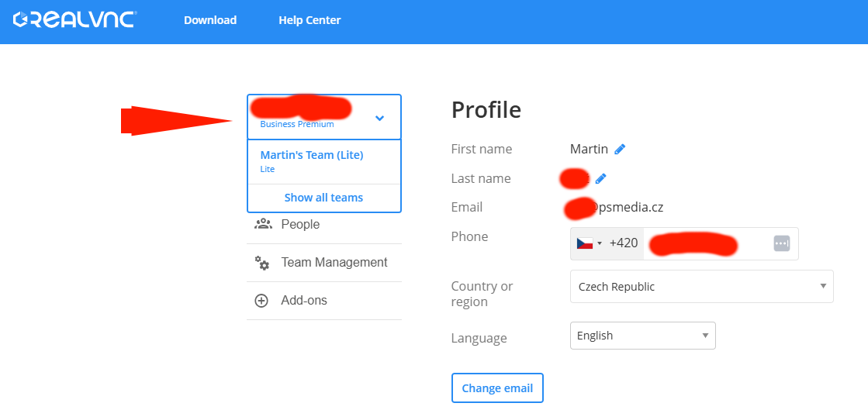Edit last name with pencil icon
The width and height of the screenshot is (868, 410).
(600, 178)
